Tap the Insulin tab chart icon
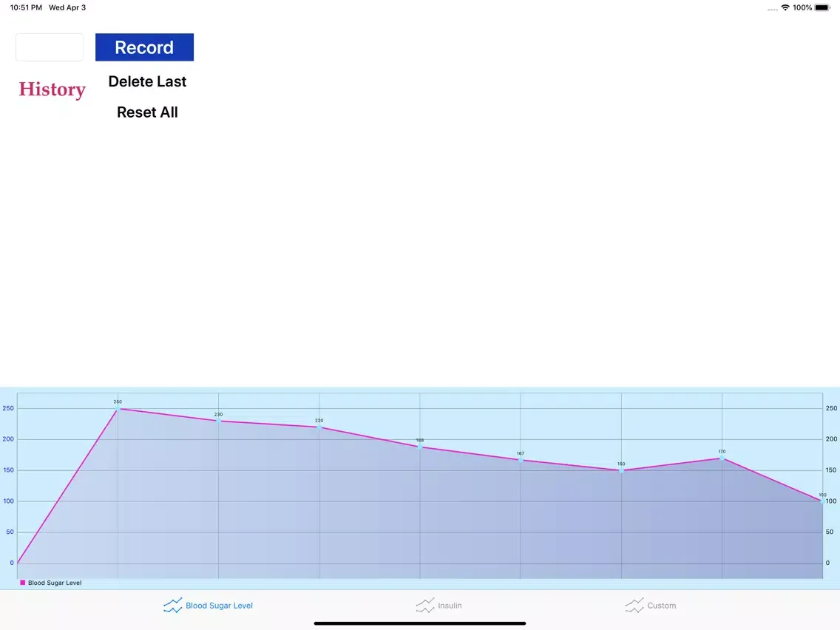 click(425, 606)
